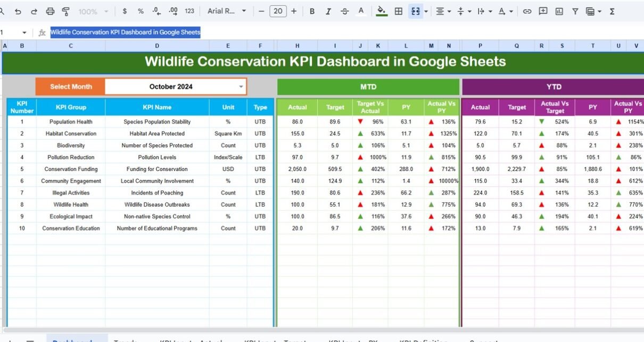Click the increase font size plus button
The width and height of the screenshot is (644, 342).
294,11
